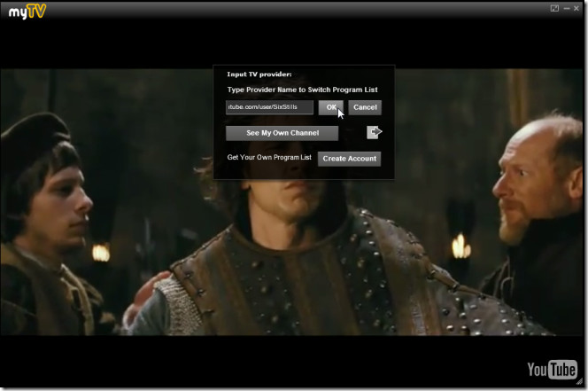
Task: Click the resize grip at window corner
Action: click(x=579, y=381)
